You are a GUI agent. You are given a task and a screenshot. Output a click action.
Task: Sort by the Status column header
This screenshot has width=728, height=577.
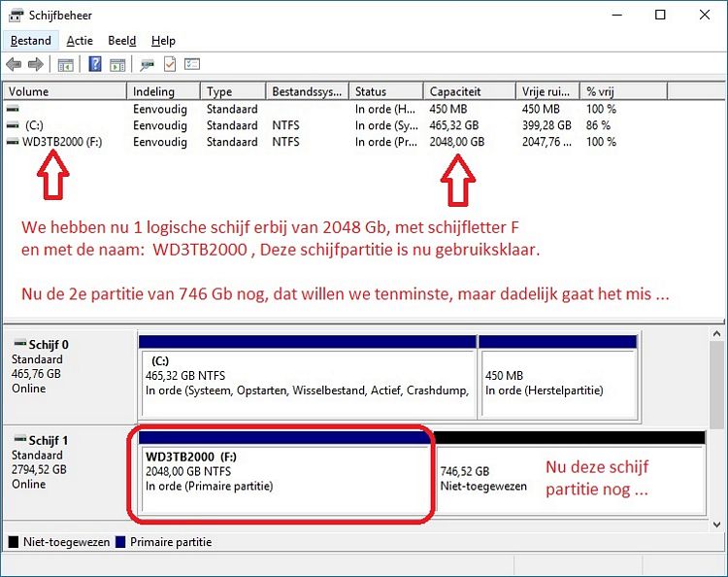click(386, 91)
